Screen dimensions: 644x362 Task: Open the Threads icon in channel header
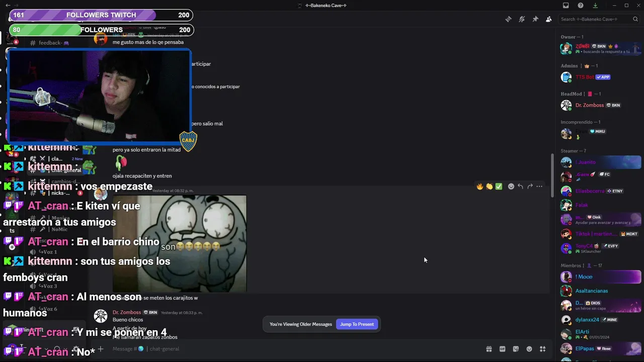point(509,19)
